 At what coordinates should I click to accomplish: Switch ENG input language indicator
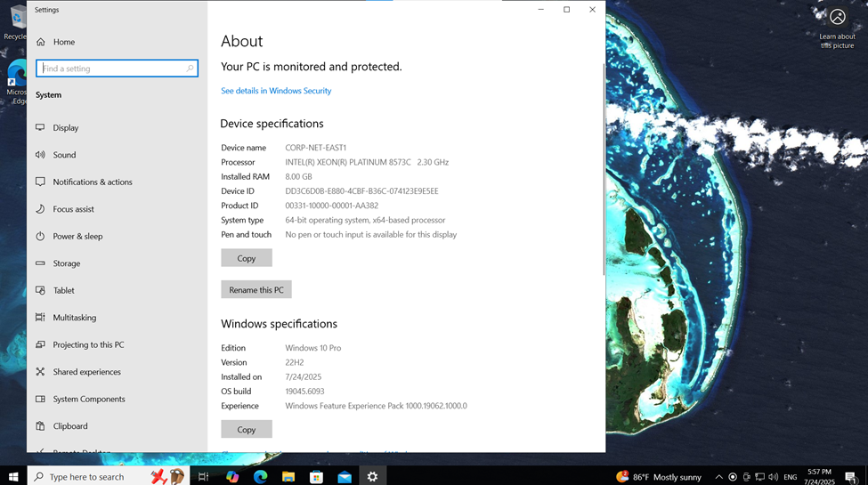tap(791, 477)
